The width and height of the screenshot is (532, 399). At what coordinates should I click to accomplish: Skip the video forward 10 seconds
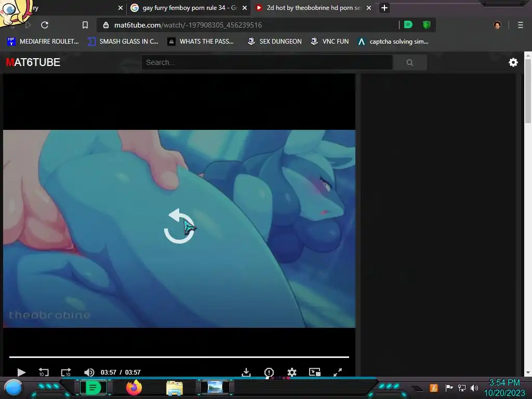click(x=66, y=372)
